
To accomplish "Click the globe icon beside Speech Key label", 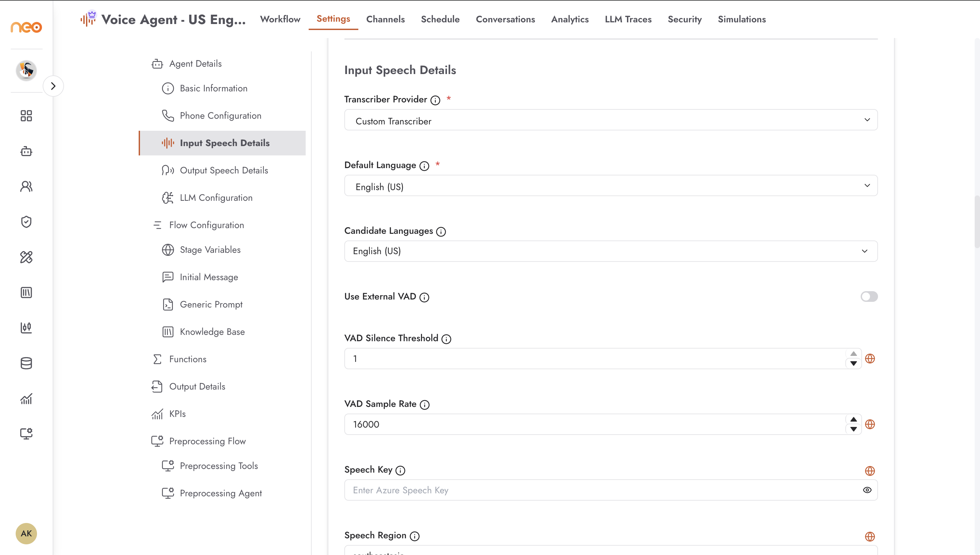I will pyautogui.click(x=870, y=470).
